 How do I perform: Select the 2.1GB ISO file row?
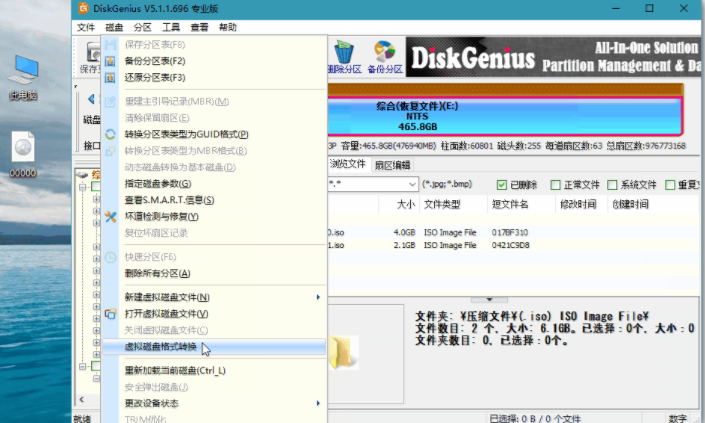[513, 245]
